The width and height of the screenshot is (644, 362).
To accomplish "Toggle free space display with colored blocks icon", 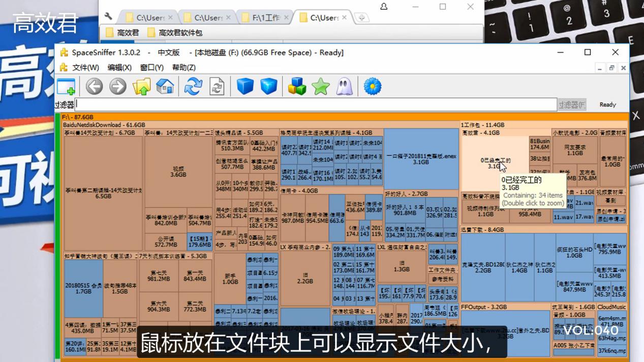I will point(297,86).
